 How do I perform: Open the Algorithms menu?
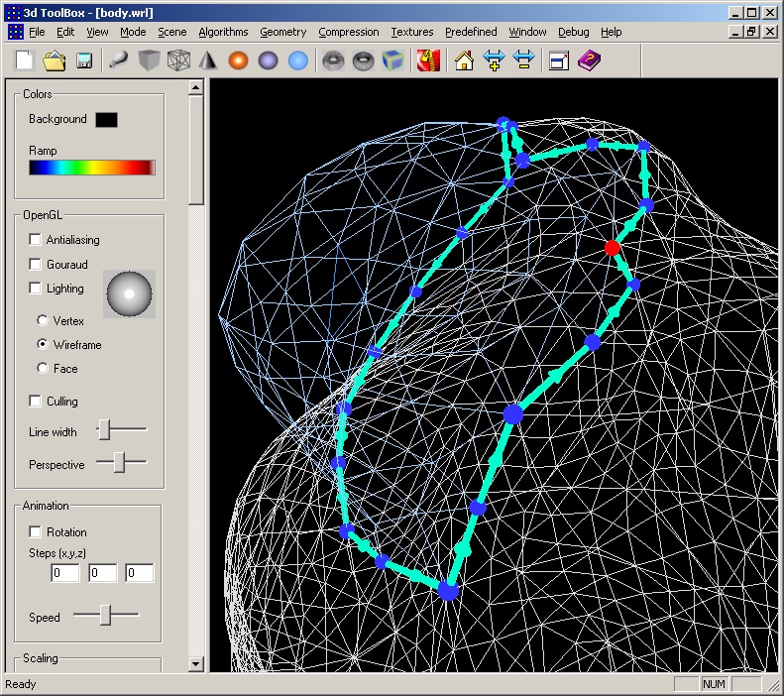click(x=223, y=32)
